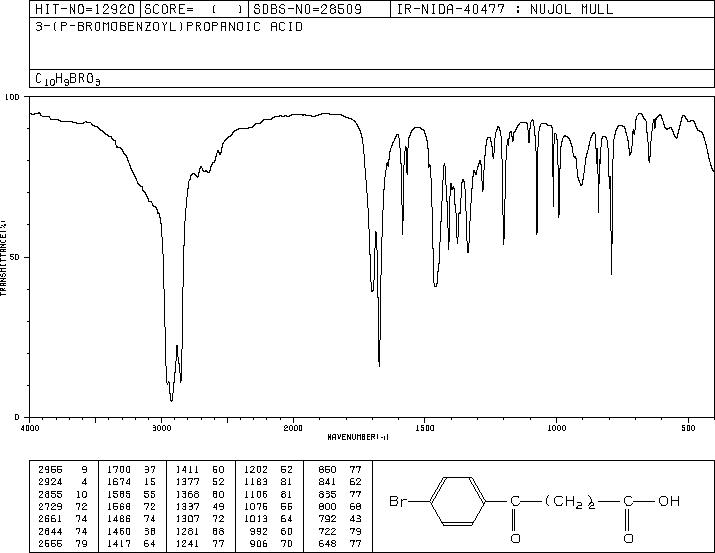715x553 pixels.
Task: Select the 3-(P-BROMOBENZOYL)PROPANOIC ACID compound name
Action: click(x=169, y=27)
